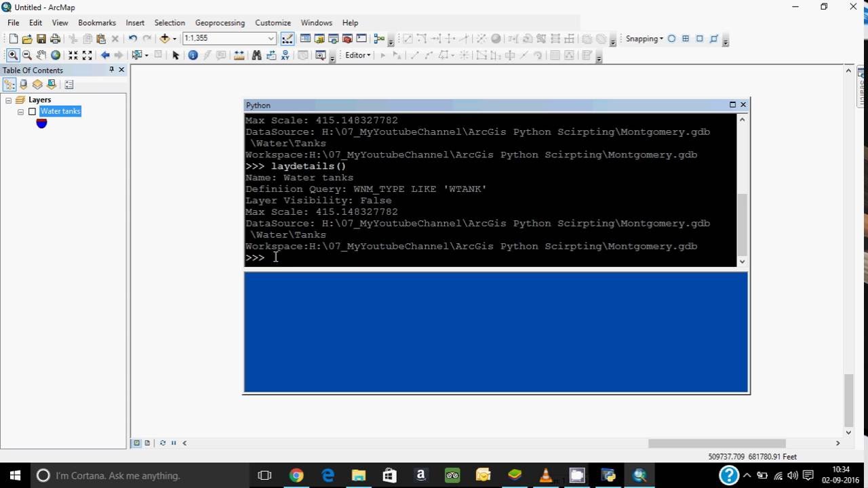This screenshot has width=868, height=488.
Task: Toggle Edge Snapping
Action: pyautogui.click(x=714, y=39)
